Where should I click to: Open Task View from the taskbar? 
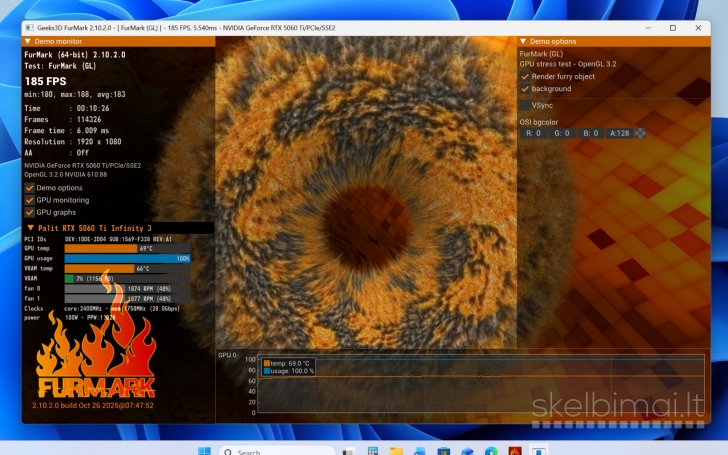click(x=349, y=451)
